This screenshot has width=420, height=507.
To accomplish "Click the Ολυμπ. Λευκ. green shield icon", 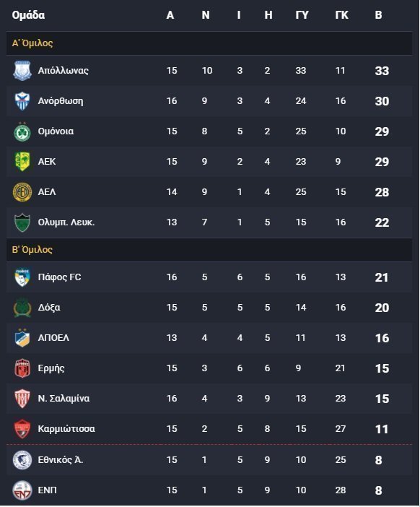I will coord(22,222).
